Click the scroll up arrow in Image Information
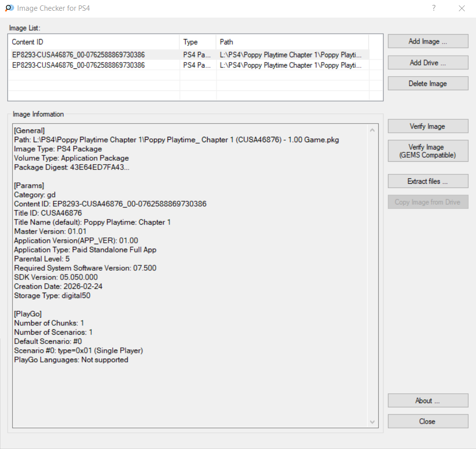The image size is (476, 449). pos(373,130)
